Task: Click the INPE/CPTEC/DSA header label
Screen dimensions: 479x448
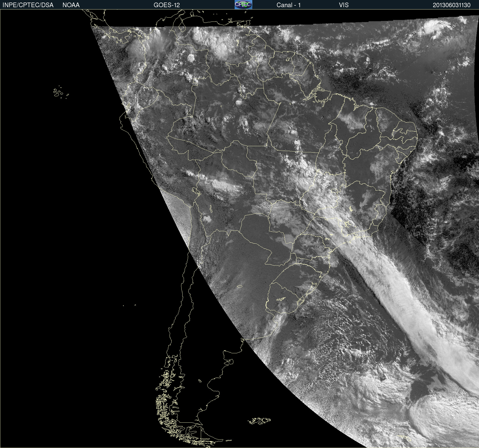Action: (x=28, y=5)
